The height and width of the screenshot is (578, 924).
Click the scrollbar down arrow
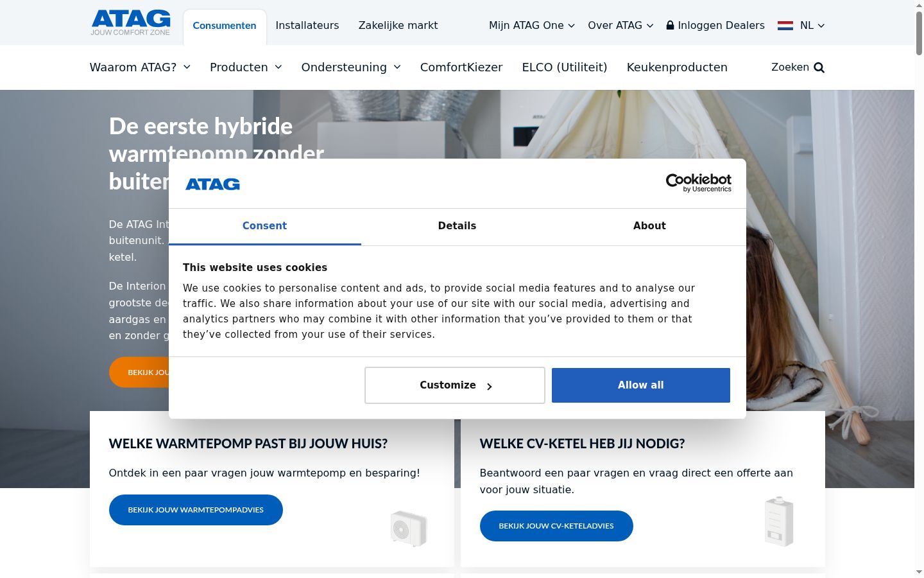pyautogui.click(x=919, y=572)
